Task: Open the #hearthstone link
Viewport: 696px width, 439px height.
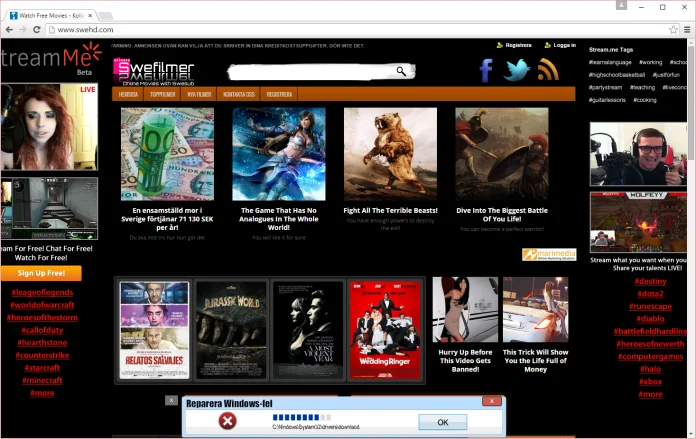Action: pos(42,343)
